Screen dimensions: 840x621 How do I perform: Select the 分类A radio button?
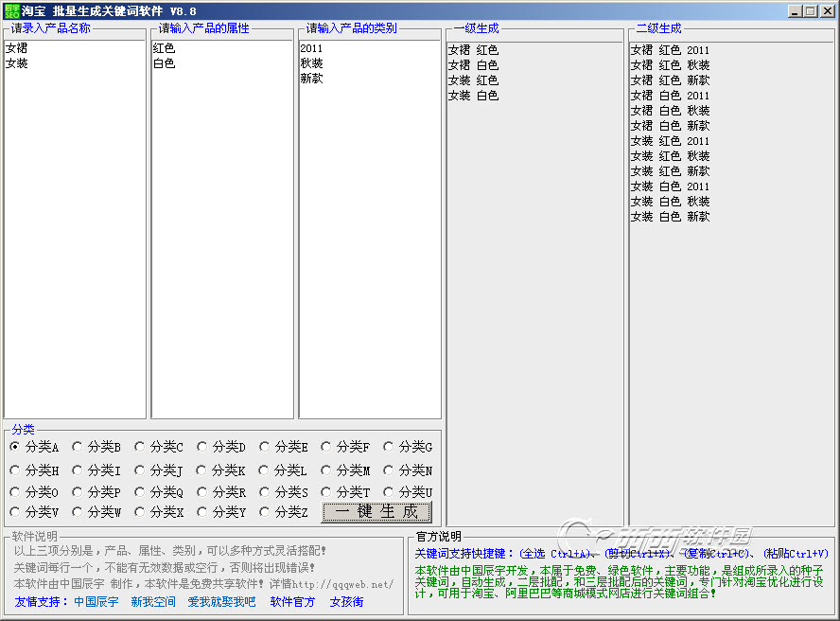click(15, 447)
